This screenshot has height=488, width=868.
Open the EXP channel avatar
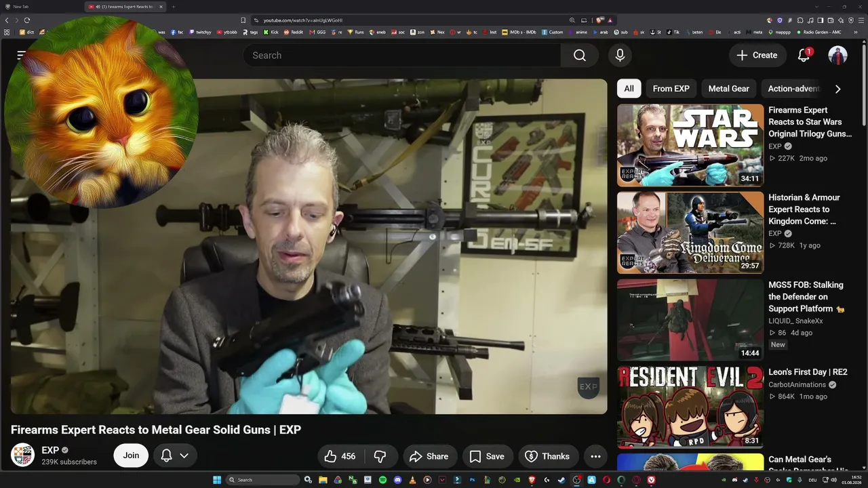(23, 455)
